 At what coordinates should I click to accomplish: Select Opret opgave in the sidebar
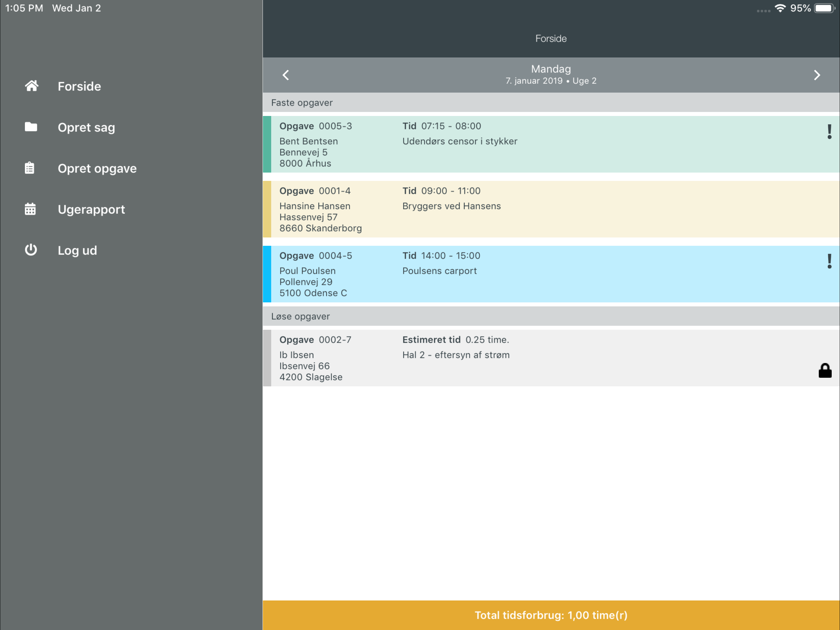click(x=97, y=168)
